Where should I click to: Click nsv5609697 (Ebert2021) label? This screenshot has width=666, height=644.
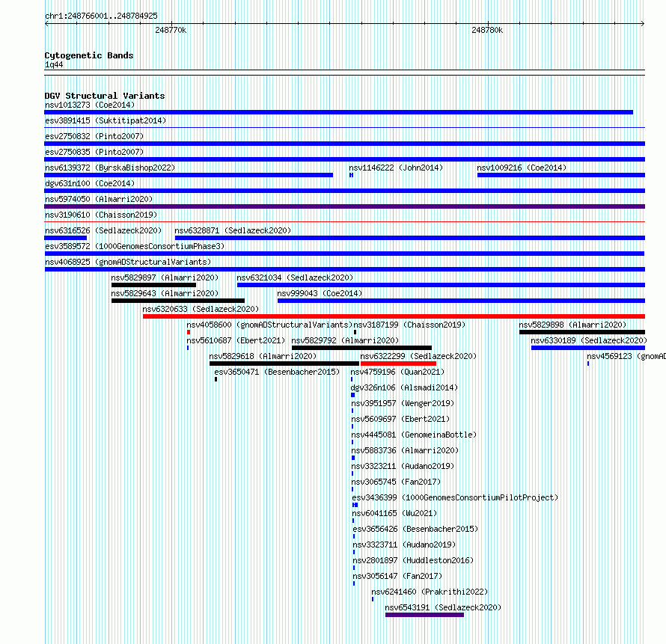(x=400, y=419)
